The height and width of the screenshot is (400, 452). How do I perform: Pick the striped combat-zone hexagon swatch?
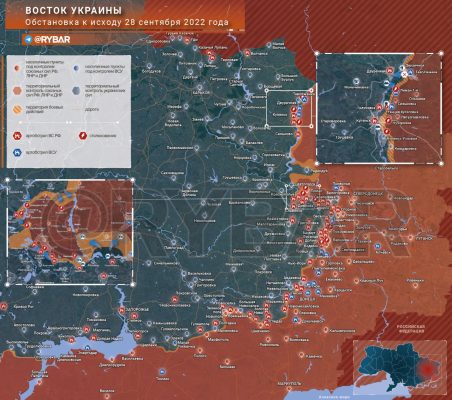click(x=17, y=110)
